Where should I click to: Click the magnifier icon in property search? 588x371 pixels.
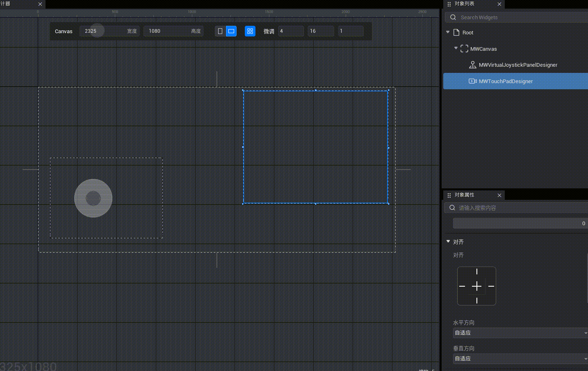pyautogui.click(x=452, y=208)
